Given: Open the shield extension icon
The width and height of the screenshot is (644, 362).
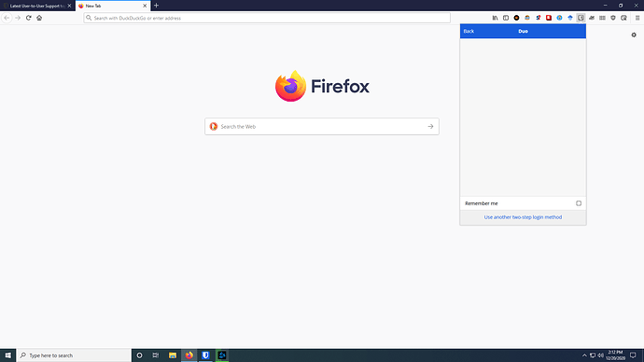Looking at the screenshot, I should click(x=613, y=18).
